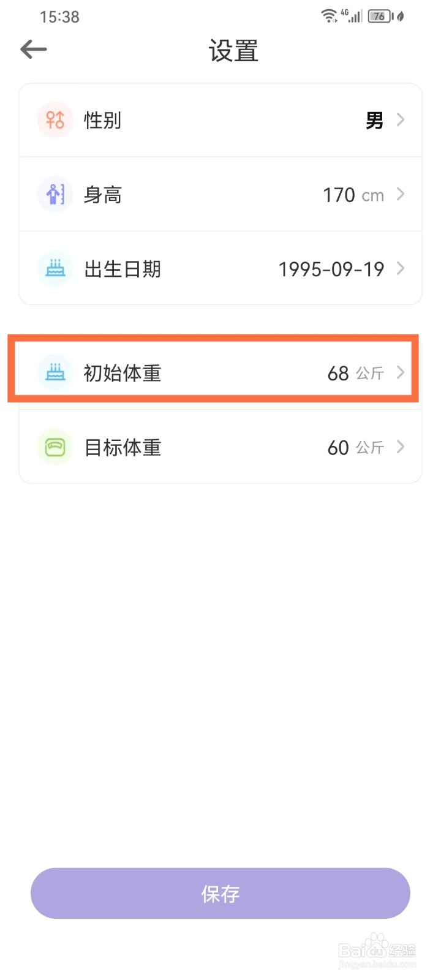Tap the 1995-09-19 birth date value
The image size is (441, 980).
[x=331, y=269]
